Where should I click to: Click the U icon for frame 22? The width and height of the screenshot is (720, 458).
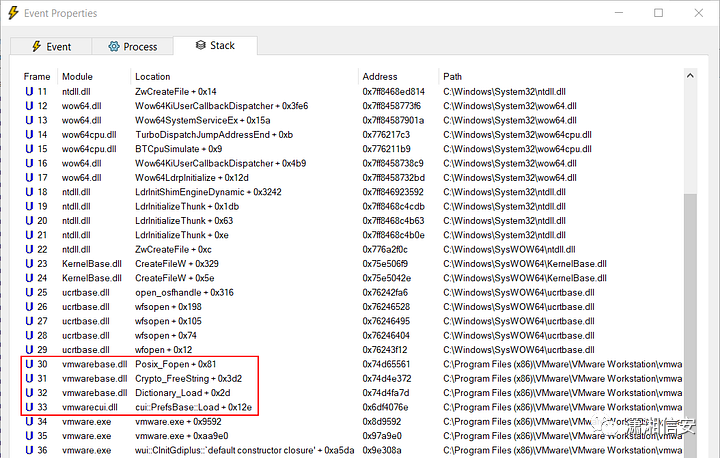coord(29,249)
